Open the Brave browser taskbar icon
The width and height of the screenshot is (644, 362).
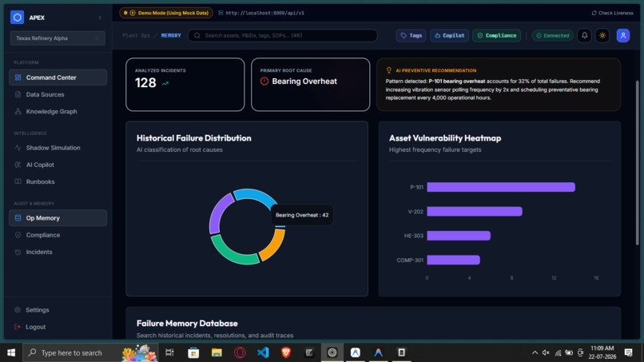pos(286,352)
